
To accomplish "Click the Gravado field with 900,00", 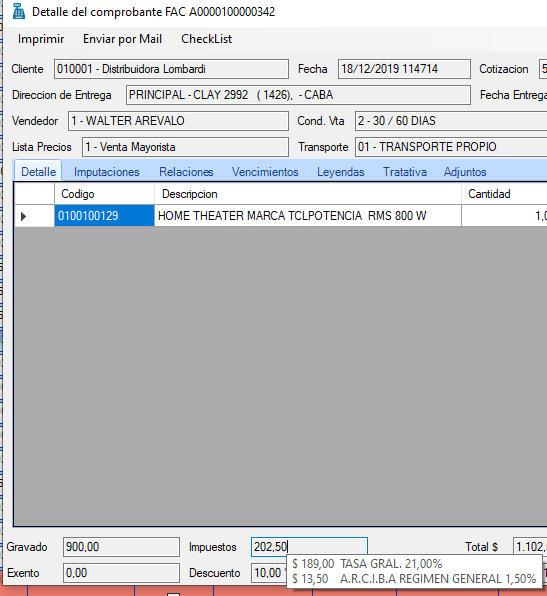I will (x=121, y=547).
